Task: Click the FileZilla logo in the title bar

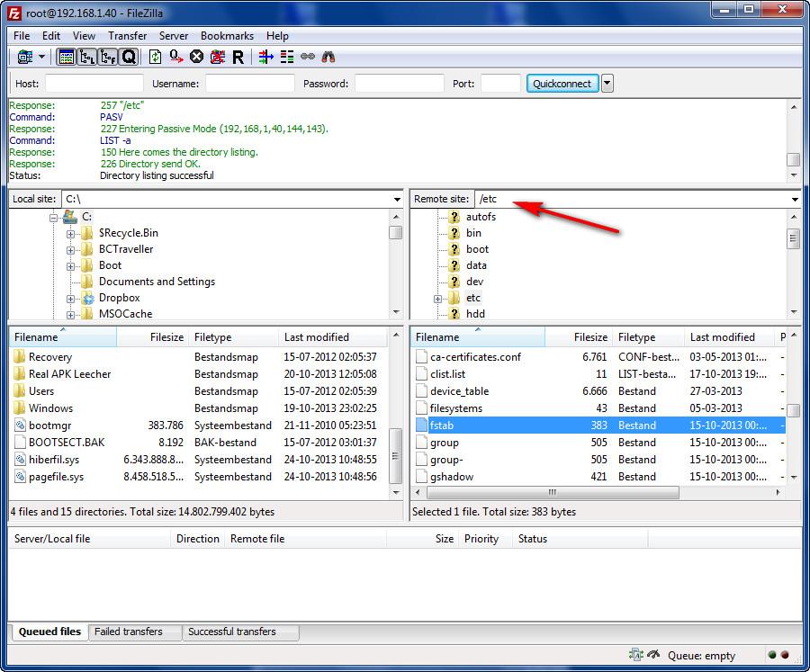Action: pyautogui.click(x=14, y=13)
